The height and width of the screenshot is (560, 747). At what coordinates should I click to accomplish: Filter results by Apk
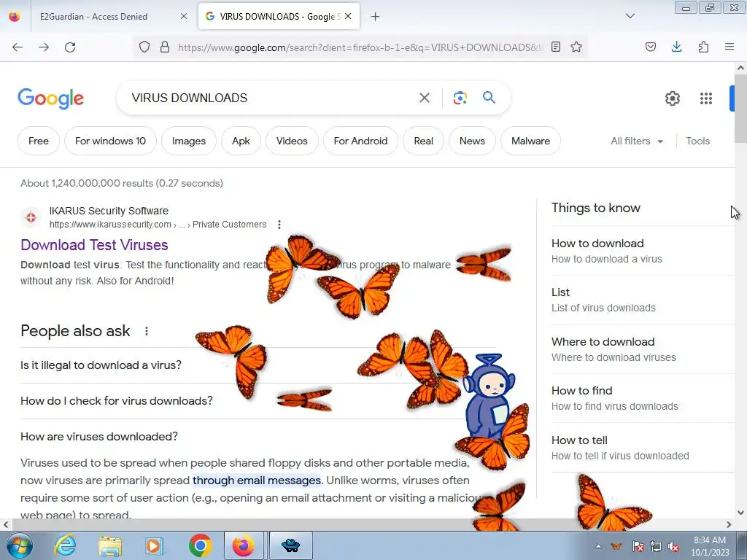[241, 141]
